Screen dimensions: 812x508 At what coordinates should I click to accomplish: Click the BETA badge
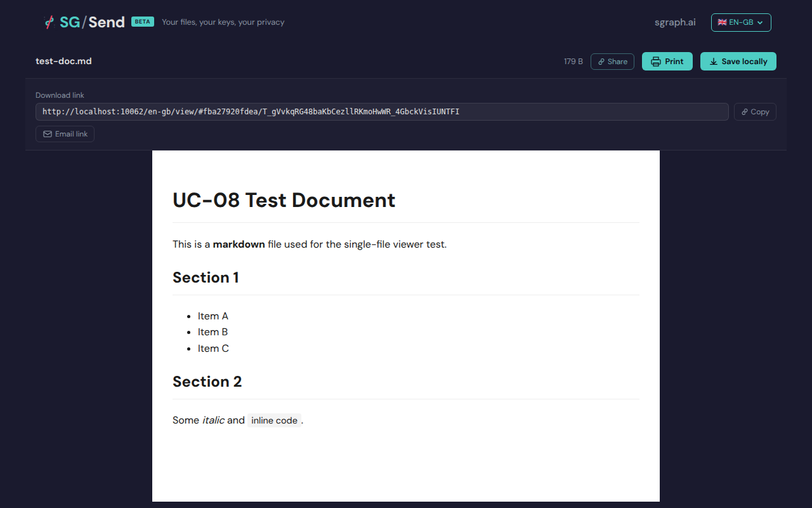point(143,22)
